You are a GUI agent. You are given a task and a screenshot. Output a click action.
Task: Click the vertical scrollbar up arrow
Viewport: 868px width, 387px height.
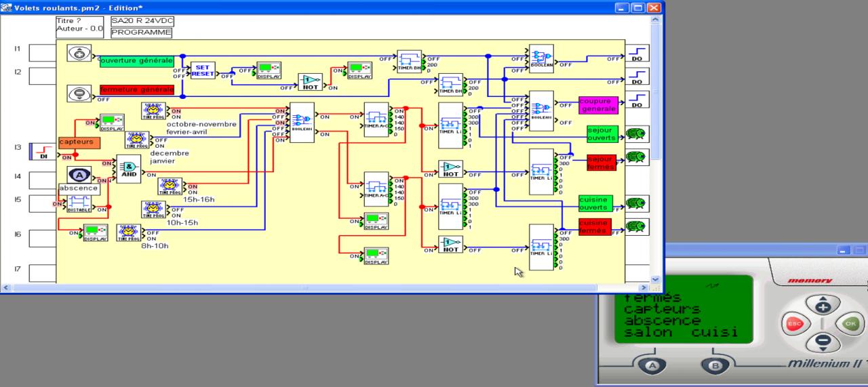[655, 19]
